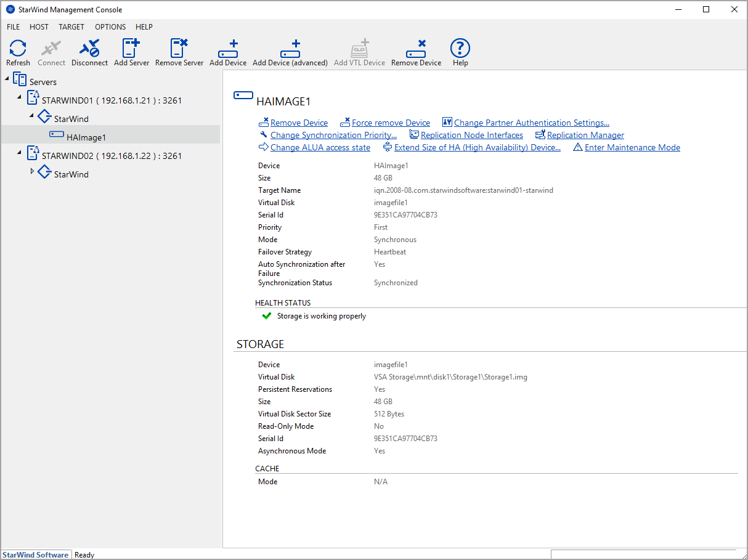This screenshot has width=748, height=560.
Task: Open Change Partner Authentication Settings link
Action: pos(532,123)
